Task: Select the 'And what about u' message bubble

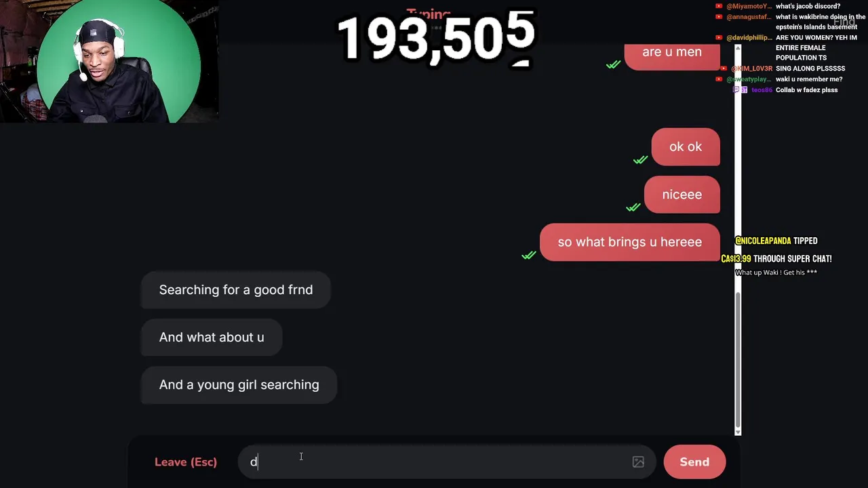Action: coord(212,337)
